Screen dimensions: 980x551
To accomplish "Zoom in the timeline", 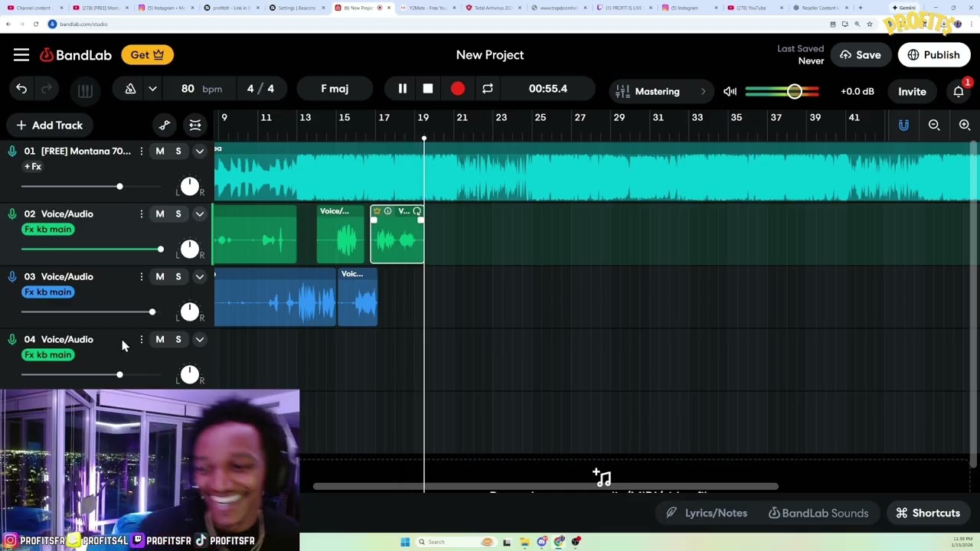I will (x=965, y=125).
